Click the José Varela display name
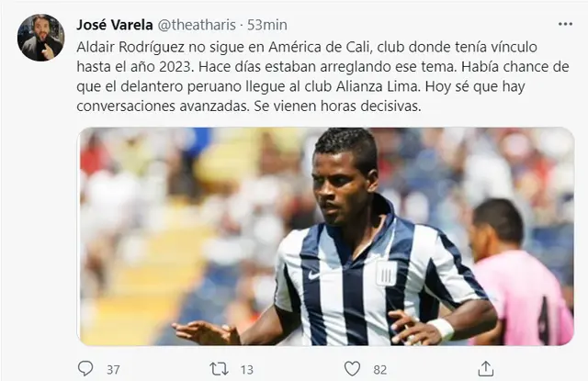The height and width of the screenshot is (381, 588). [x=115, y=25]
